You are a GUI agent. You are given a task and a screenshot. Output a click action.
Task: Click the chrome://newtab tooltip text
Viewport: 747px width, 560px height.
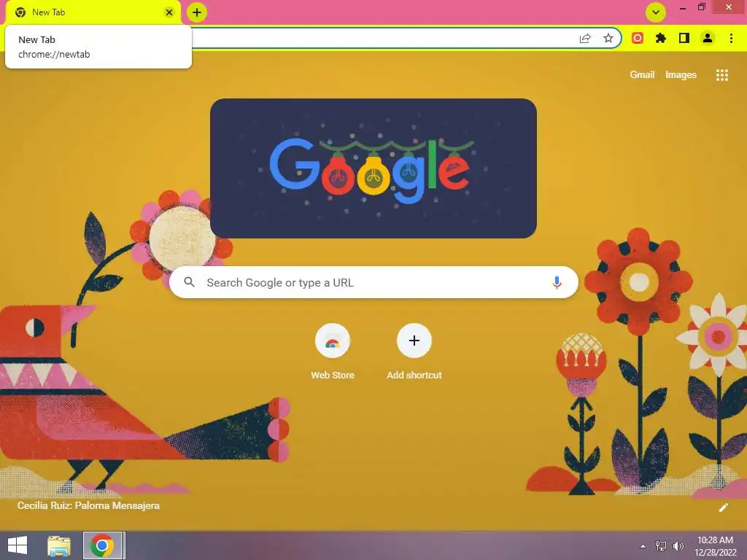pos(54,54)
